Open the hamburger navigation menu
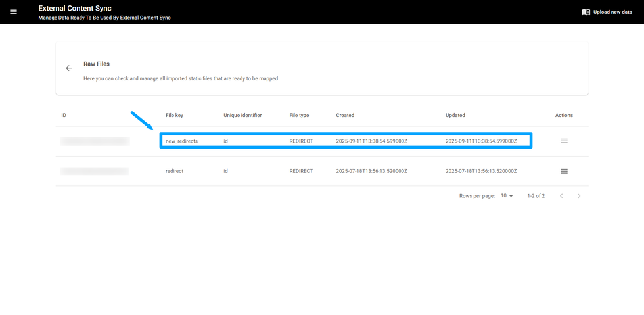This screenshot has height=315, width=644. click(14, 12)
